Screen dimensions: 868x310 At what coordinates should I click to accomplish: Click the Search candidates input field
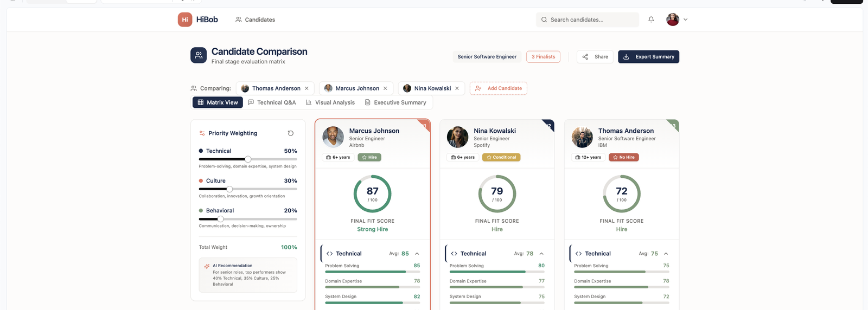click(x=588, y=20)
